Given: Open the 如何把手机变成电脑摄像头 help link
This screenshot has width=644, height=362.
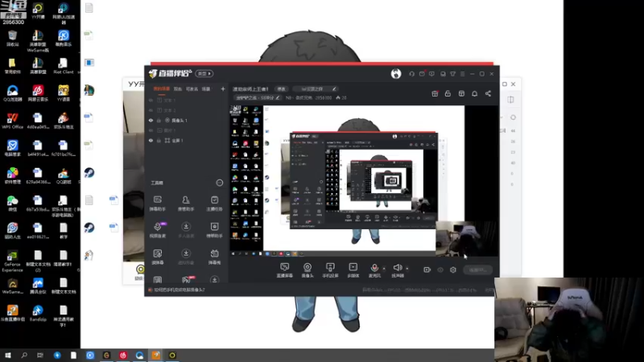Looking at the screenshot, I should pyautogui.click(x=179, y=290).
